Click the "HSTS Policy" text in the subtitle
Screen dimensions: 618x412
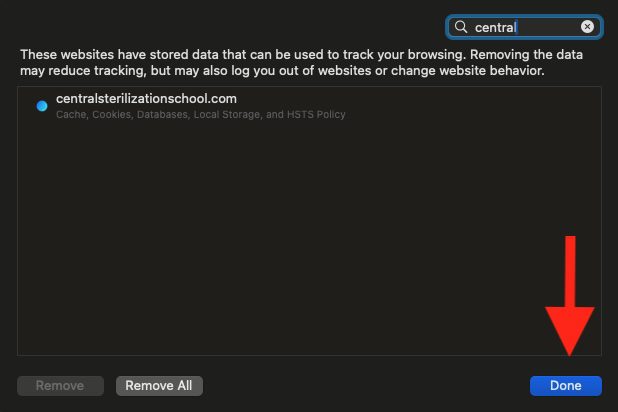(316, 114)
